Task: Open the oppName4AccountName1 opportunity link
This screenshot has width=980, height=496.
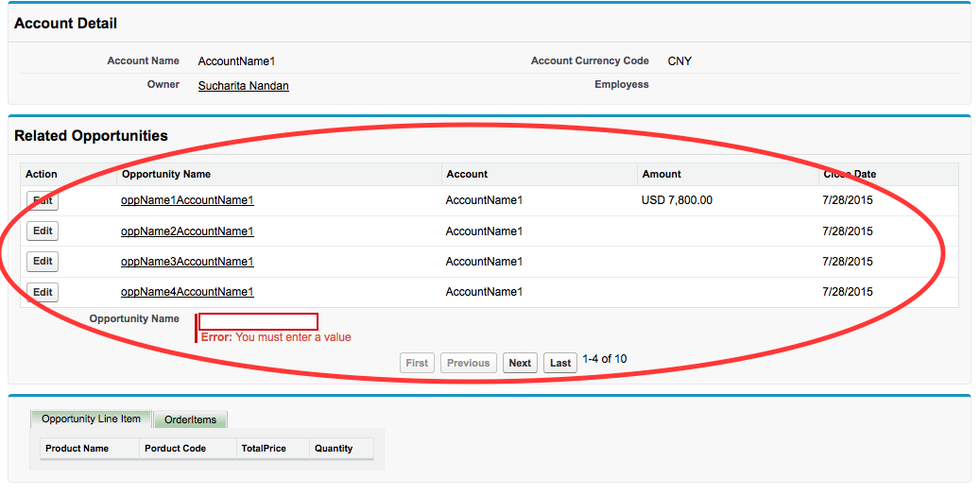Action: pyautogui.click(x=187, y=292)
